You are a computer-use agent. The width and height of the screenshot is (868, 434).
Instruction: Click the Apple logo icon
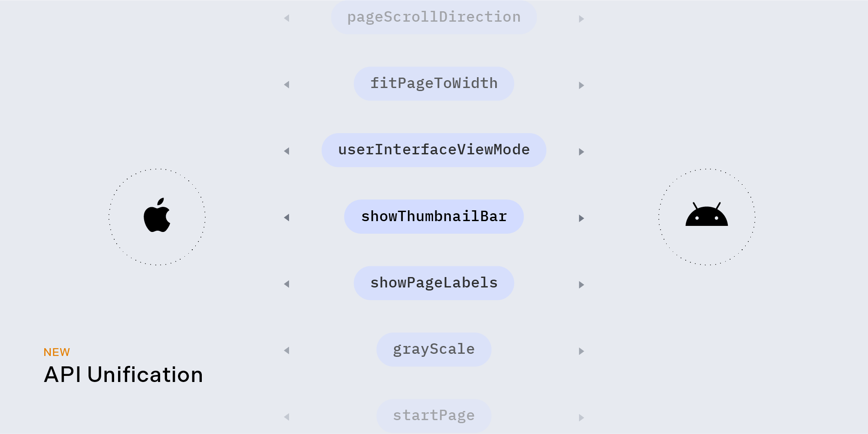point(157,215)
